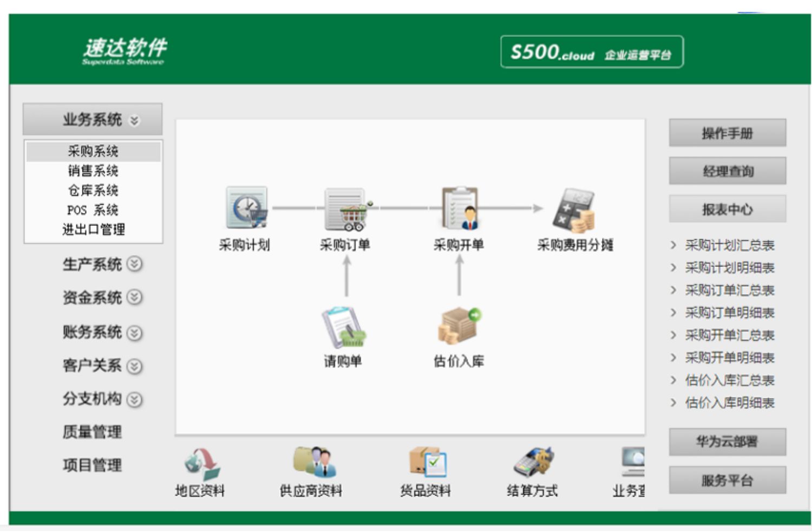Click the 报表中心 button
Image resolution: width=812 pixels, height=532 pixels.
(728, 209)
